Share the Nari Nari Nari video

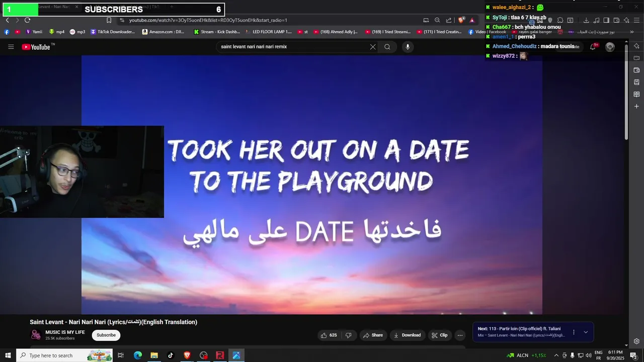click(373, 335)
